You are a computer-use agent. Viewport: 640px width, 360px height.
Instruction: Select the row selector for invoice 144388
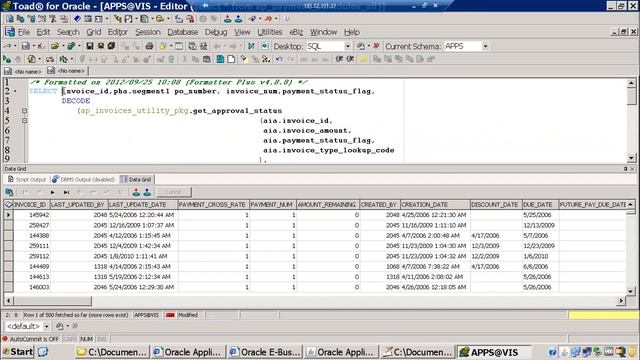(x=9, y=236)
